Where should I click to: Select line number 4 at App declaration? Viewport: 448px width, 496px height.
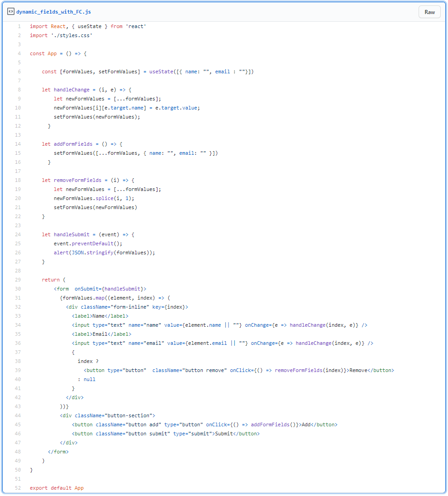point(19,53)
